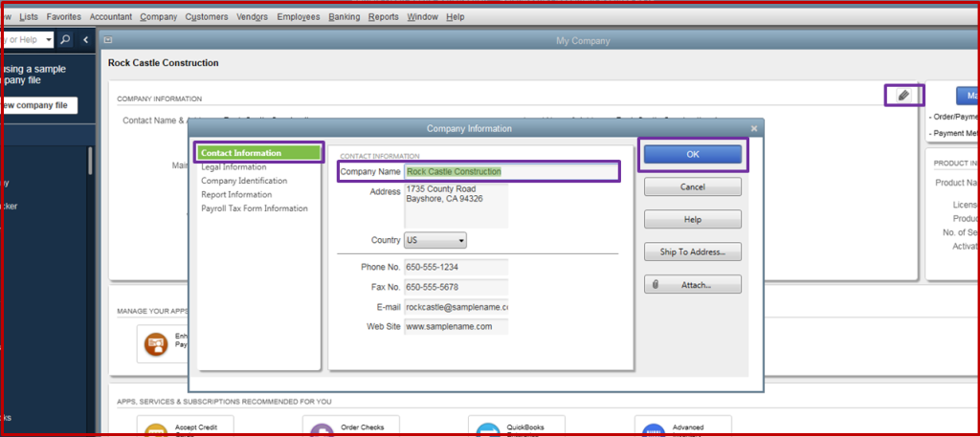Screen dimensions: 980x437
Task: Open the Lists menu
Action: click(x=29, y=17)
